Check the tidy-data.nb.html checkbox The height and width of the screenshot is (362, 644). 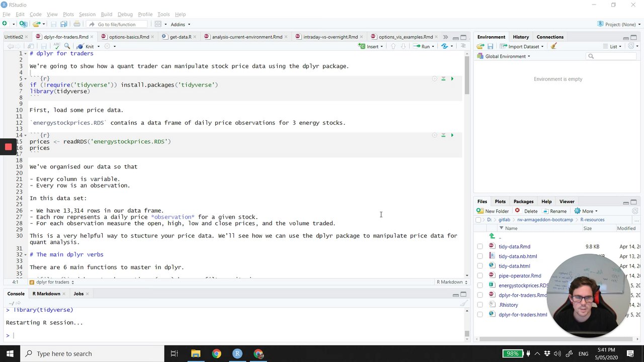479,256
